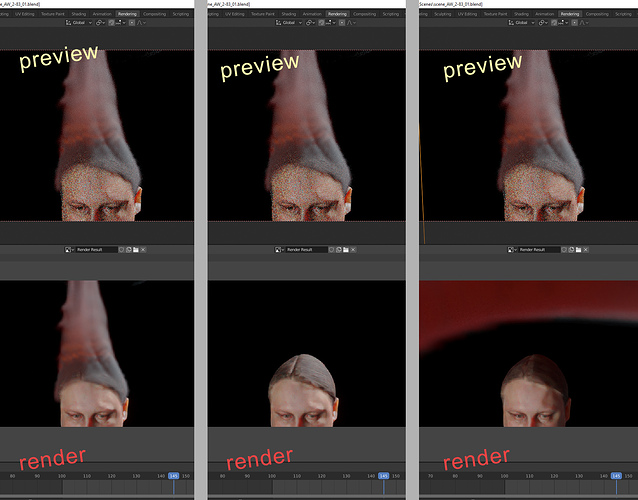638x500 pixels.
Task: Browse linked images in right panel image editor
Action: [512, 249]
